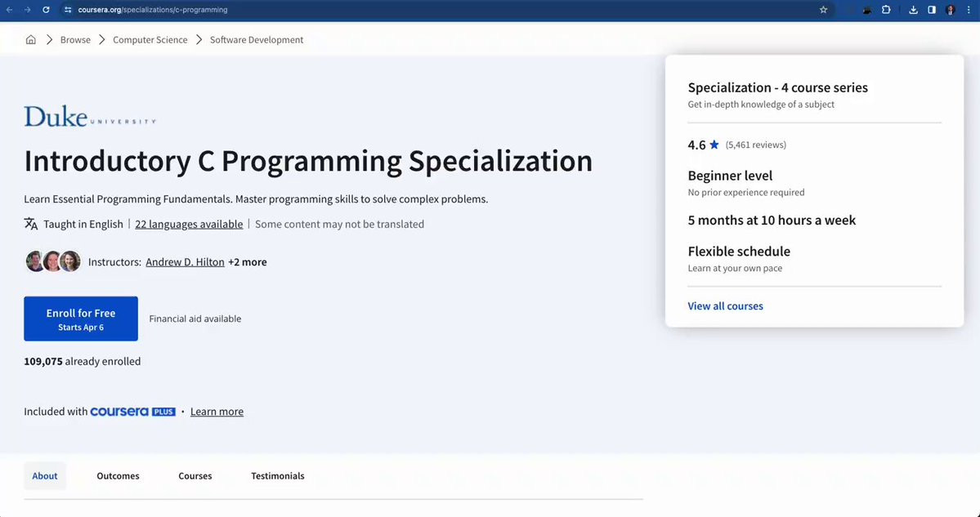Click View all courses link
Viewport: 980px width, 517px height.
(x=725, y=306)
